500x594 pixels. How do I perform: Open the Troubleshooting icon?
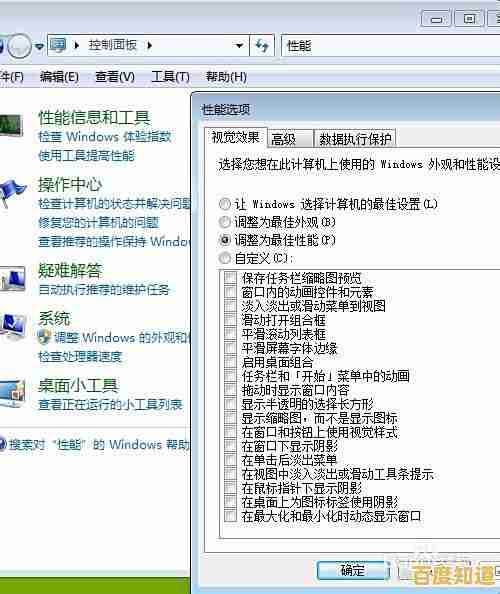(x=12, y=279)
